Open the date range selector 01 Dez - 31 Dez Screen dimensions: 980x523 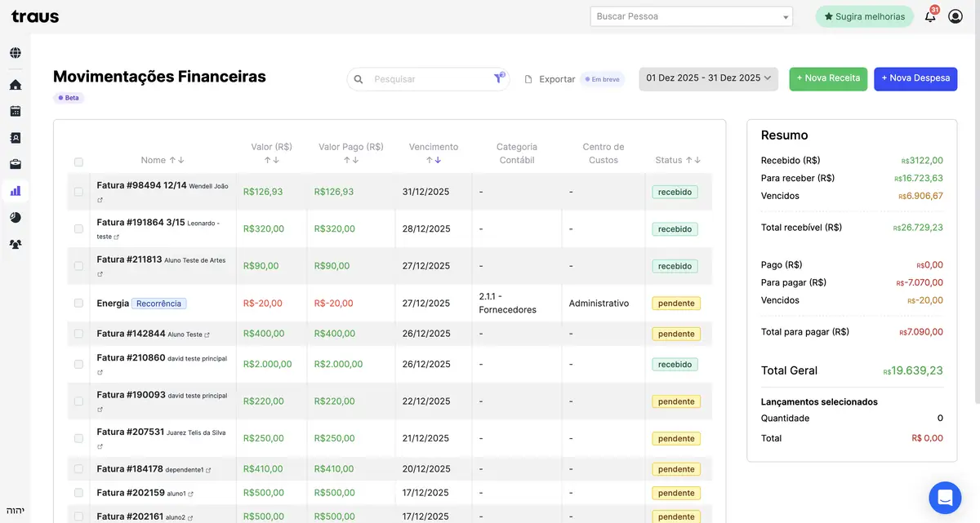click(707, 78)
